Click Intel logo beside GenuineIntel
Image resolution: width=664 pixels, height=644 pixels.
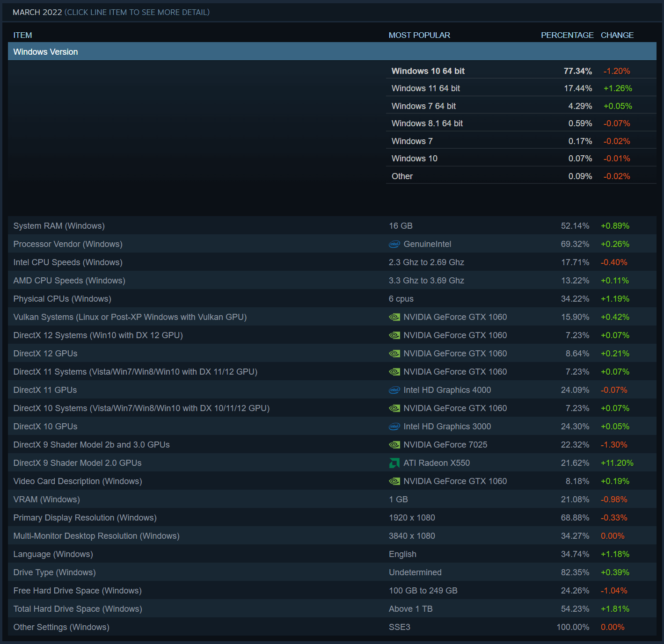click(x=394, y=244)
